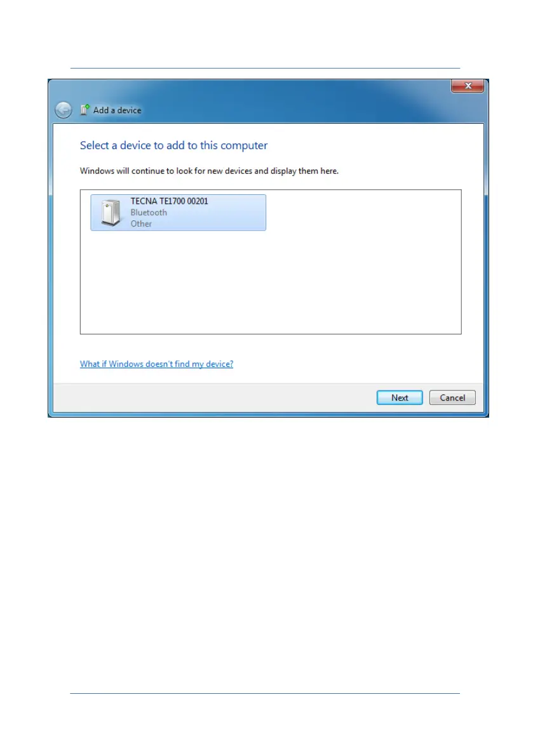Click the TECNA TE1700 00201 name text
Screen dimensions: 533x756
click(170, 201)
